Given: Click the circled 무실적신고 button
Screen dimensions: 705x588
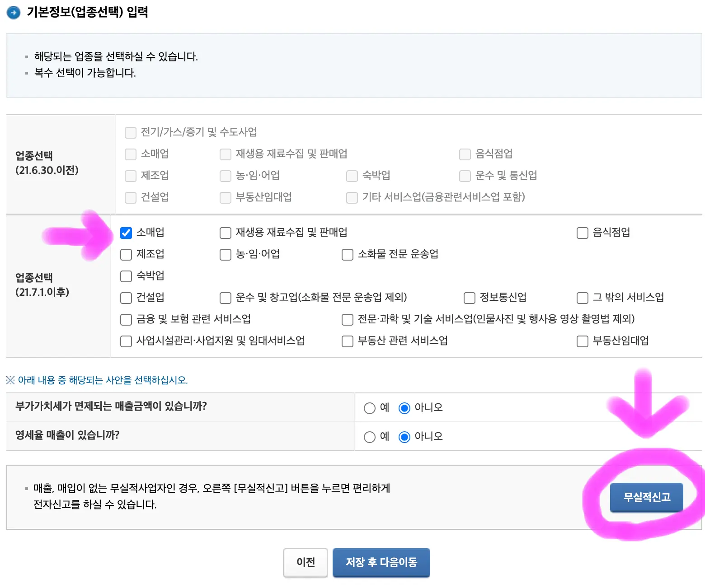Looking at the screenshot, I should point(647,497).
